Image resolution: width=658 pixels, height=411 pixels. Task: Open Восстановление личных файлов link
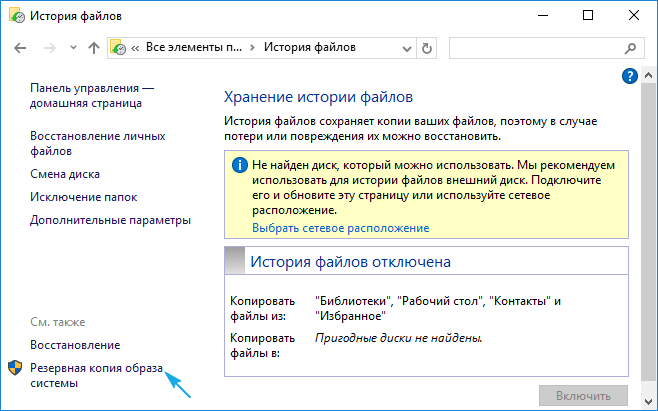[97, 143]
